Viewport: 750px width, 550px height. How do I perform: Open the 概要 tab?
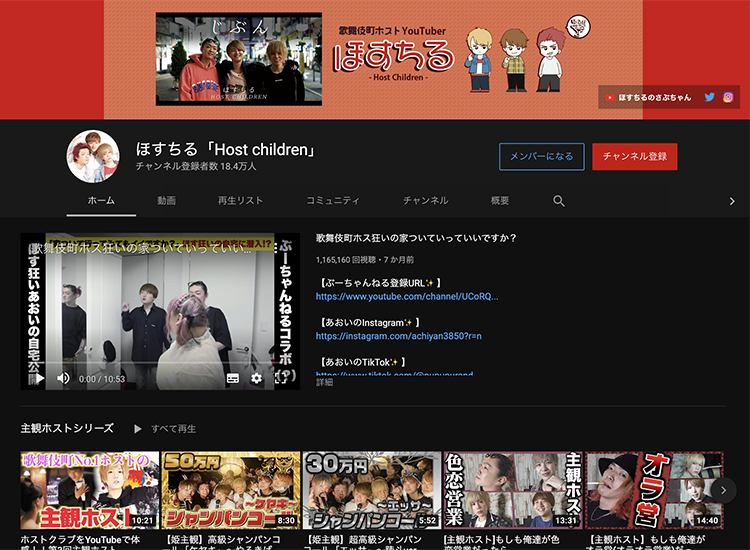500,201
